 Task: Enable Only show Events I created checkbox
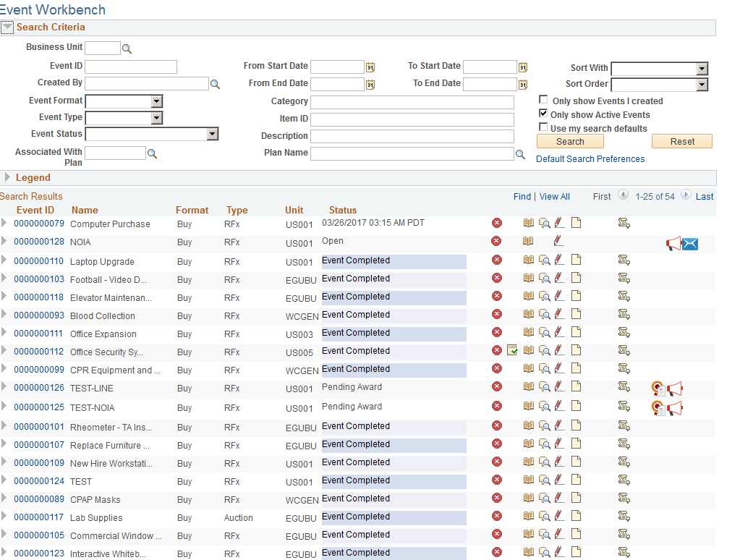coord(543,99)
